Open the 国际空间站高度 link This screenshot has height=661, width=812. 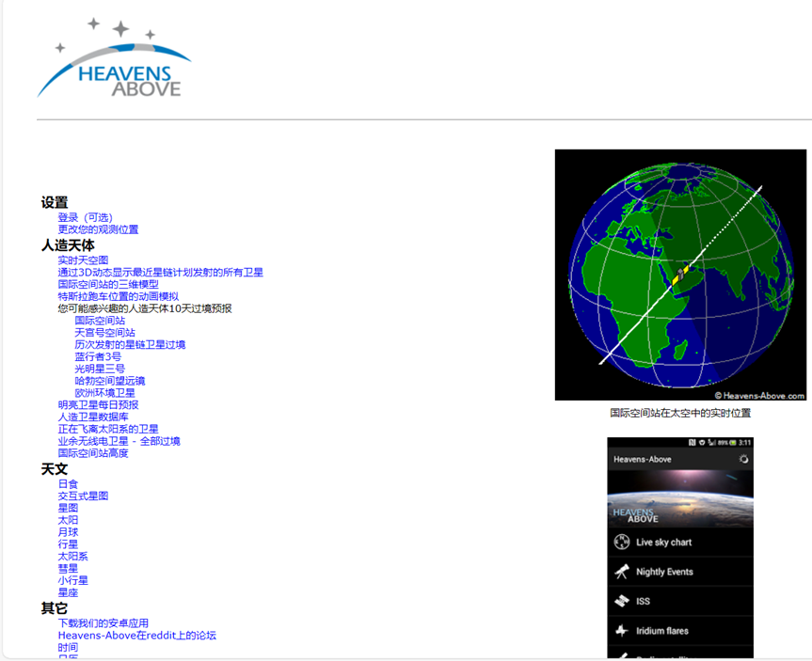coord(93,453)
